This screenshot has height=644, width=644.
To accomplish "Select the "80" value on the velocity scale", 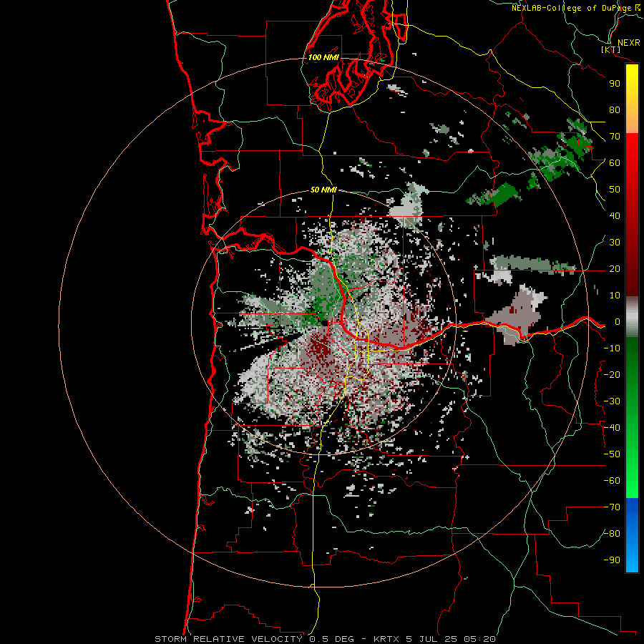I will (615, 109).
